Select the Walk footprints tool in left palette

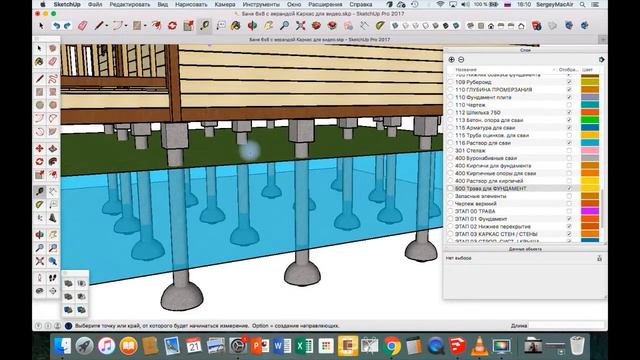tap(53, 278)
